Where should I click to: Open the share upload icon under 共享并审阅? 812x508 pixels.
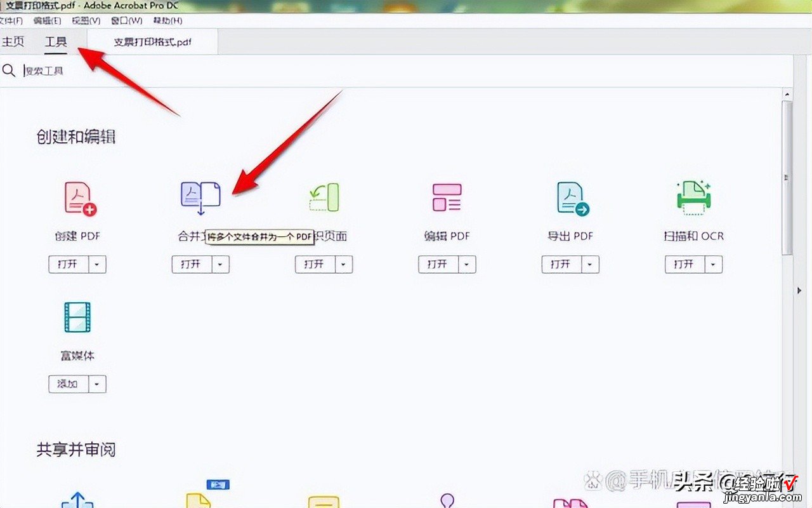click(x=77, y=499)
